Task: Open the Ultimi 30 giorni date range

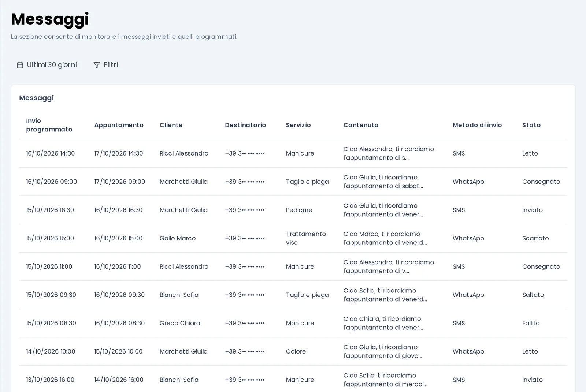Action: tap(47, 65)
